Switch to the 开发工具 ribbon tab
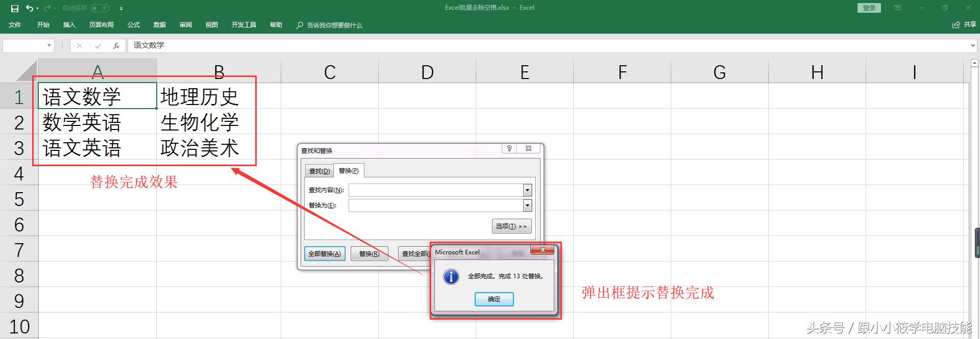 [x=243, y=24]
